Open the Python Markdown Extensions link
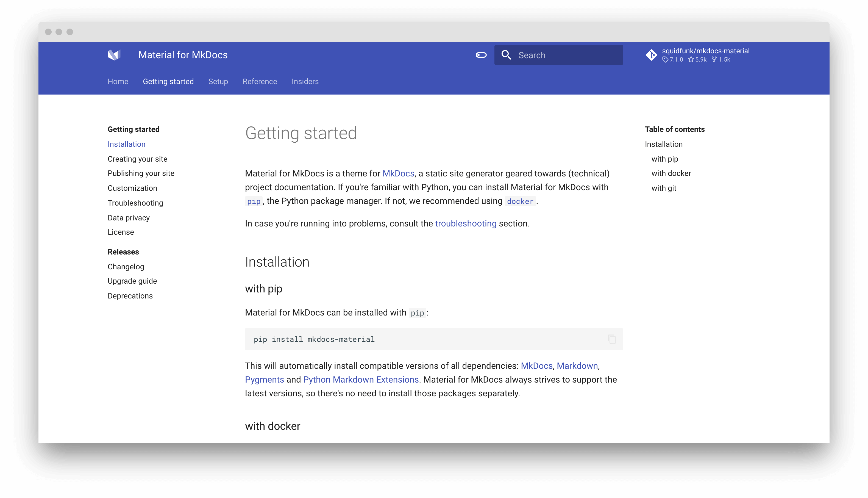 [x=361, y=380]
